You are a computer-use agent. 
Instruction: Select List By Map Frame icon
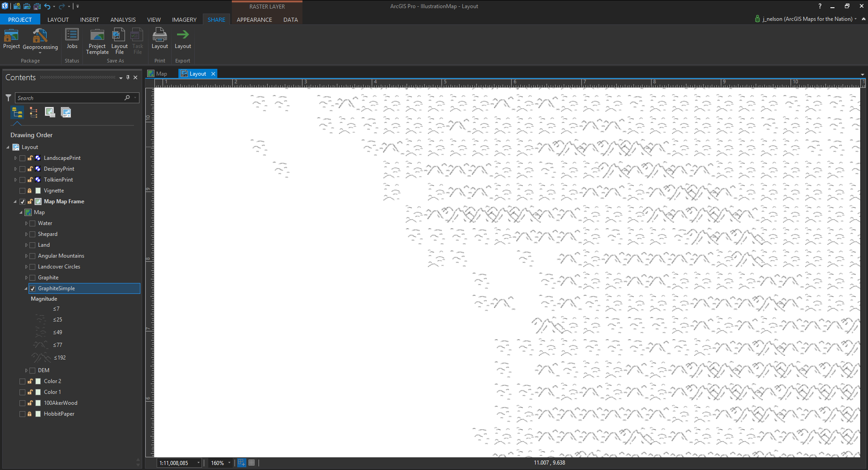coord(50,112)
